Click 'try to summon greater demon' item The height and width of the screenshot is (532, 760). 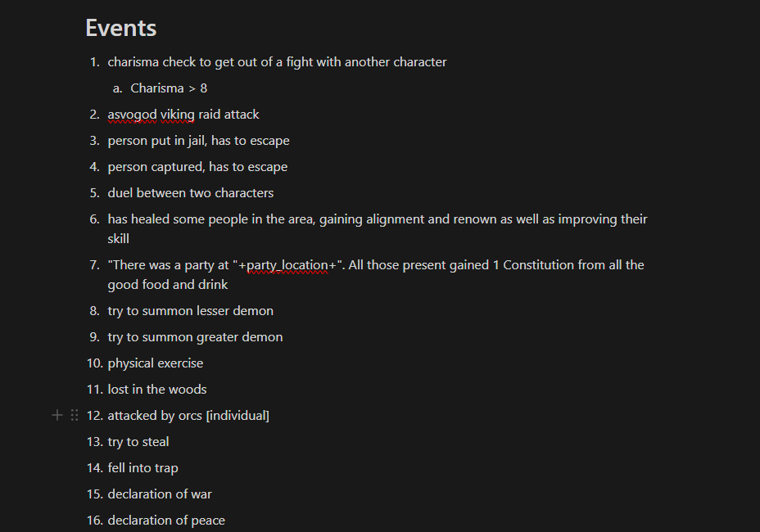[195, 337]
